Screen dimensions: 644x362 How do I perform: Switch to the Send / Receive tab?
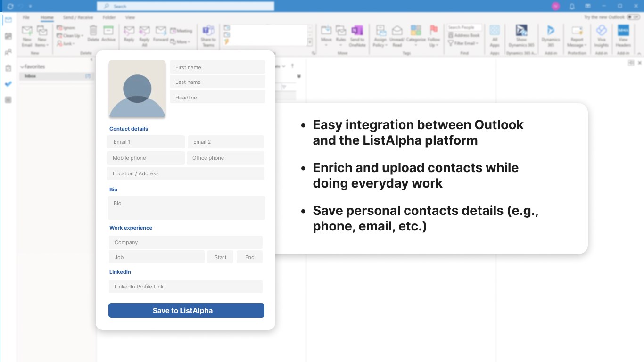click(x=78, y=17)
